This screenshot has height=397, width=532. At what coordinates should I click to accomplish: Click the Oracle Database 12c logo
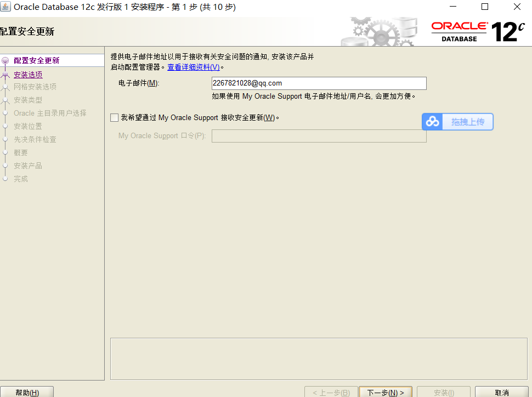point(478,32)
